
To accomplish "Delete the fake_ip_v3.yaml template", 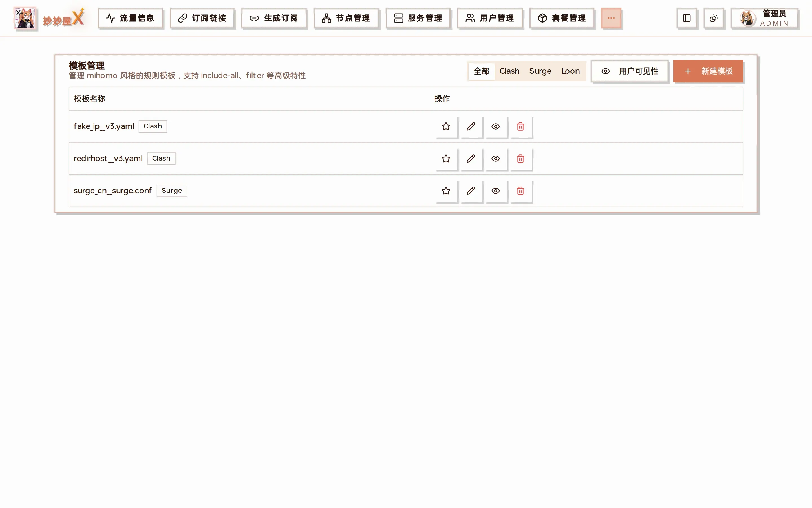I will click(520, 126).
